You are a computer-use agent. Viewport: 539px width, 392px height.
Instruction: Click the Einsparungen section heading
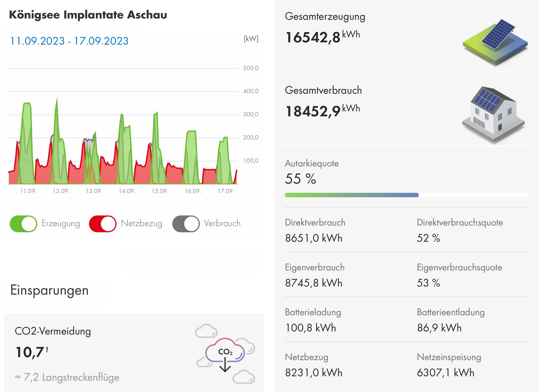pyautogui.click(x=50, y=290)
